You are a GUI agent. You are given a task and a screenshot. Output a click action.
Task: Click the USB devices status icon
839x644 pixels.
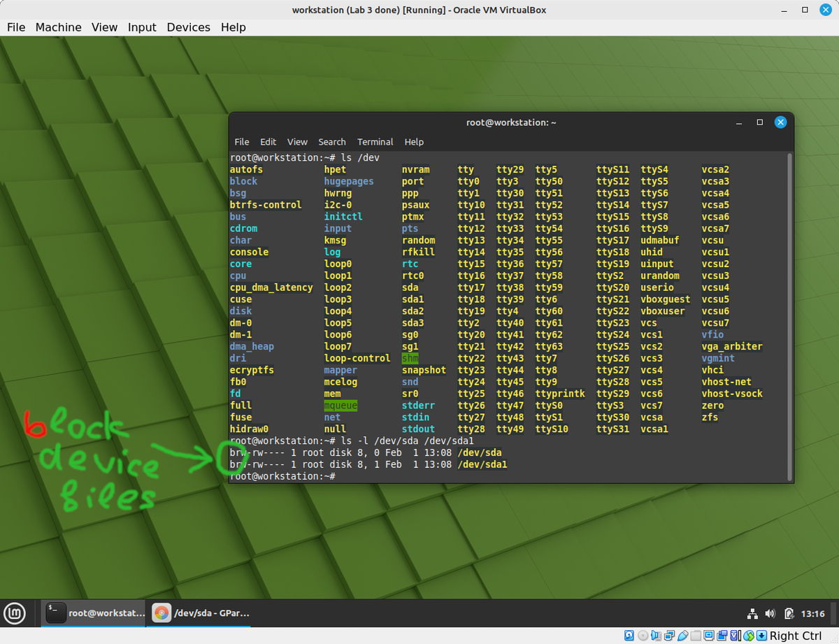tap(683, 636)
